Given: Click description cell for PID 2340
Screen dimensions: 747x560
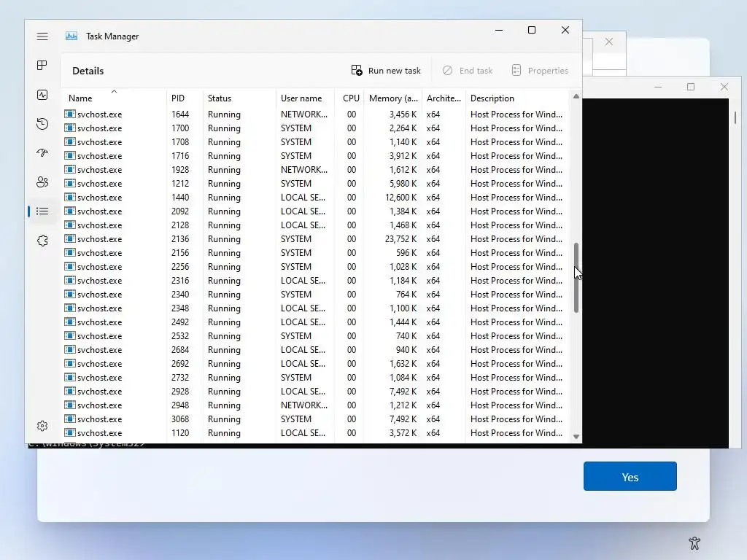Looking at the screenshot, I should pos(516,295).
